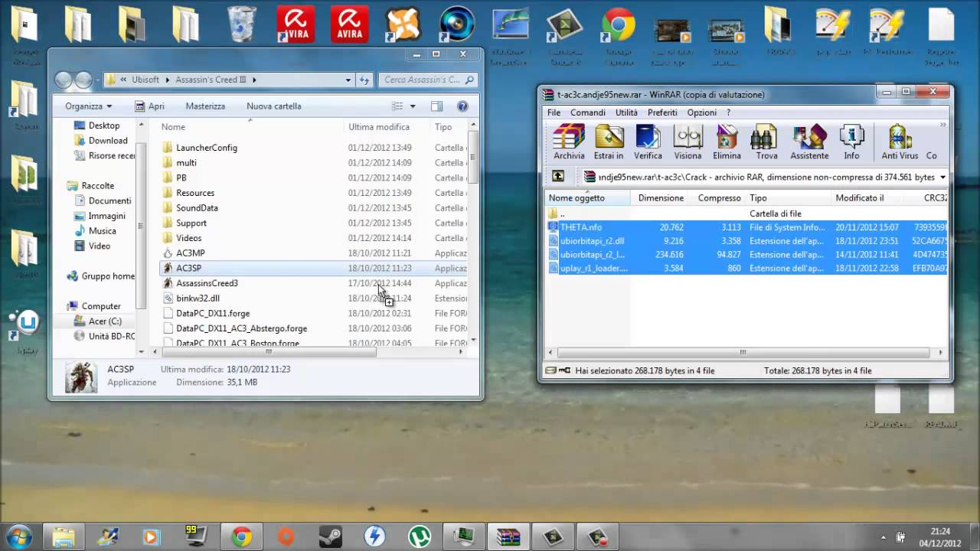Go up one folder level in WinRAR

(x=558, y=177)
